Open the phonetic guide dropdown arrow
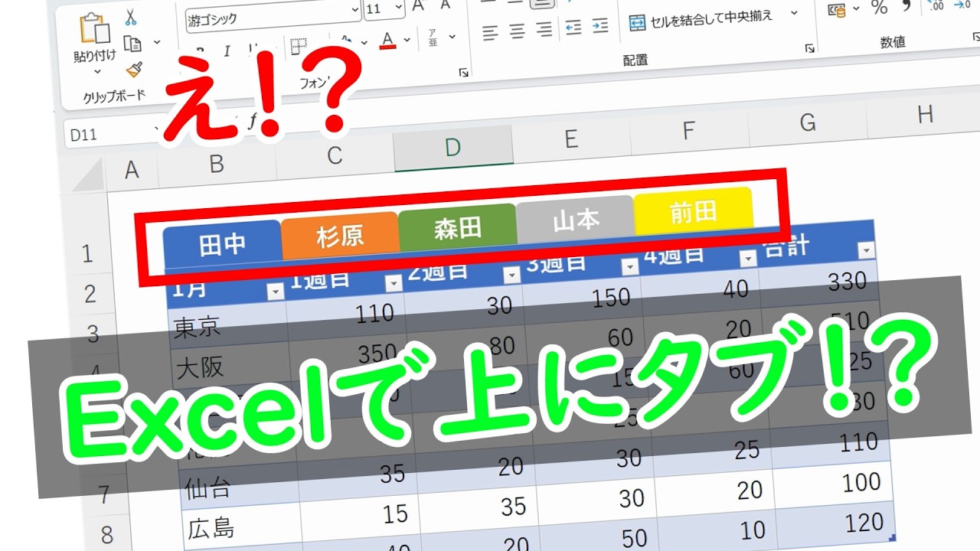980x551 pixels. (x=452, y=36)
